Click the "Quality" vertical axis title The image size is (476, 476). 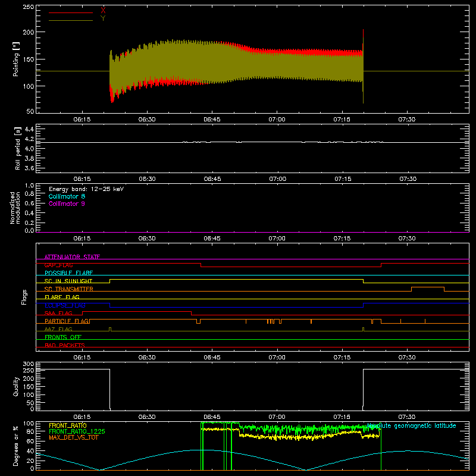point(16,386)
